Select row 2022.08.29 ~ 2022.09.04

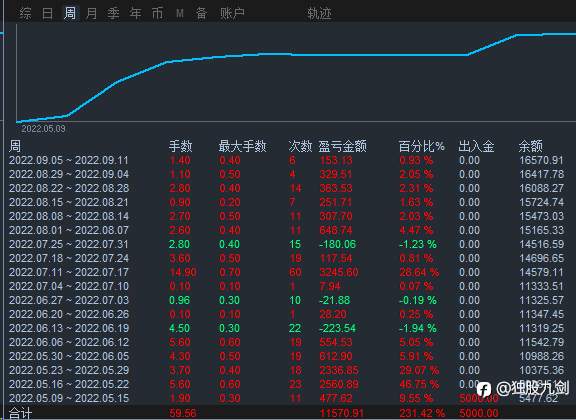[x=287, y=174]
